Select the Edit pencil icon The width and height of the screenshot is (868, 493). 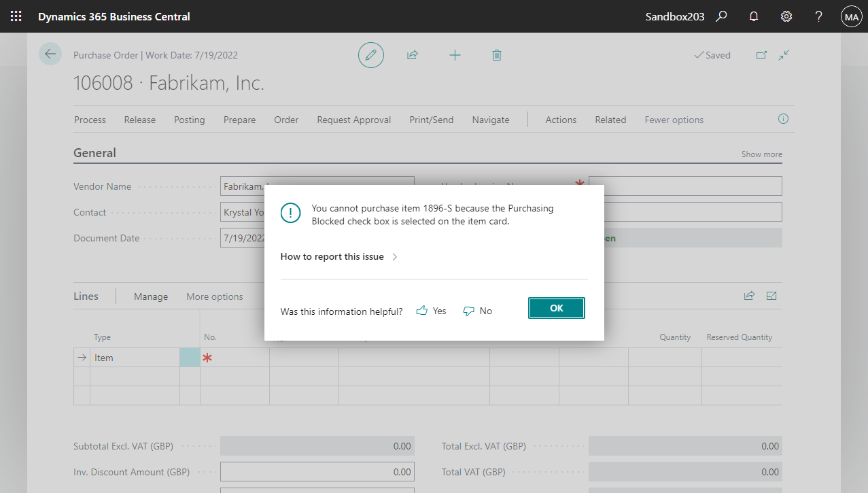coord(370,54)
